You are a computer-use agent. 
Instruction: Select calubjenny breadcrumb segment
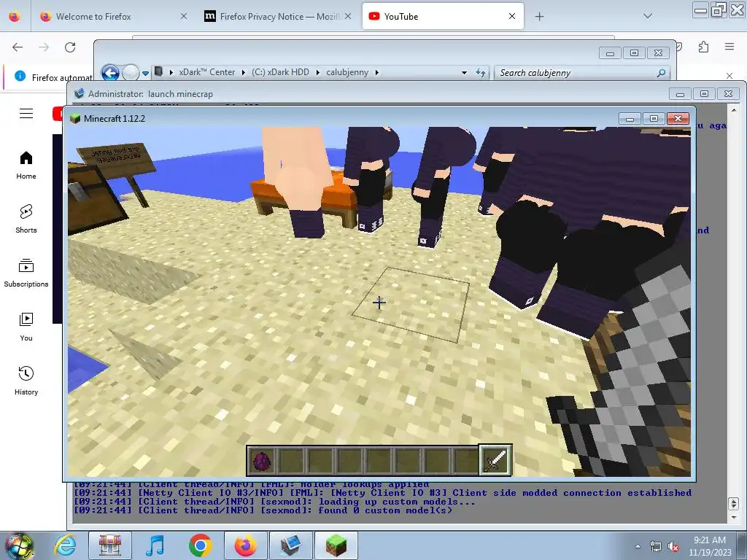click(x=347, y=72)
